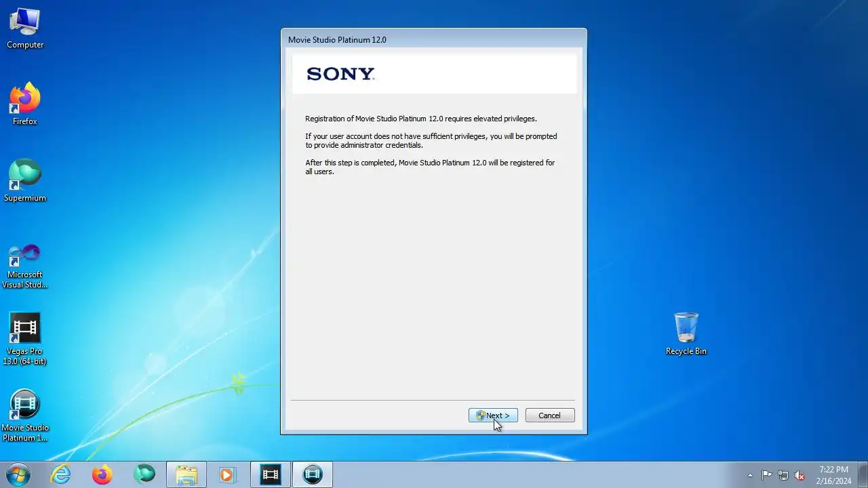The width and height of the screenshot is (868, 488).
Task: Click the Next button in the installer
Action: pyautogui.click(x=493, y=415)
